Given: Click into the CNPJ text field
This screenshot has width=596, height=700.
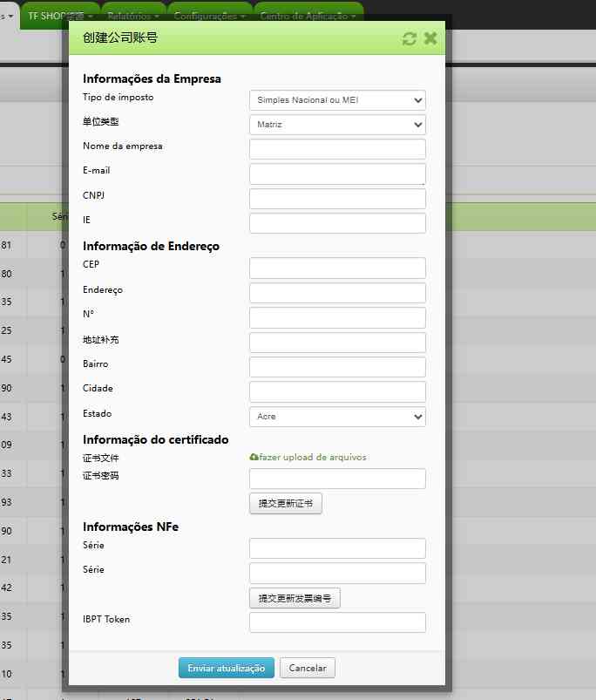Looking at the screenshot, I should [337, 199].
